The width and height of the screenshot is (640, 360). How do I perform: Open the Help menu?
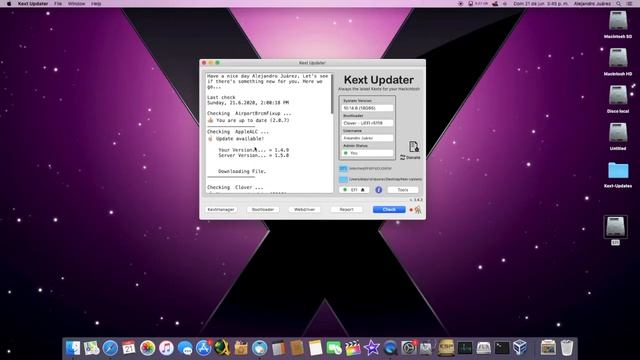(96, 4)
